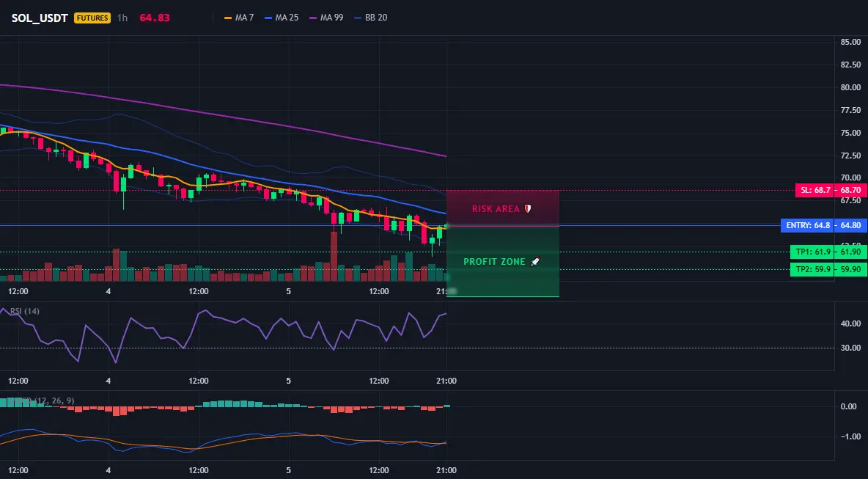
Task: Click the SOL_USDT symbol name
Action: tap(40, 18)
